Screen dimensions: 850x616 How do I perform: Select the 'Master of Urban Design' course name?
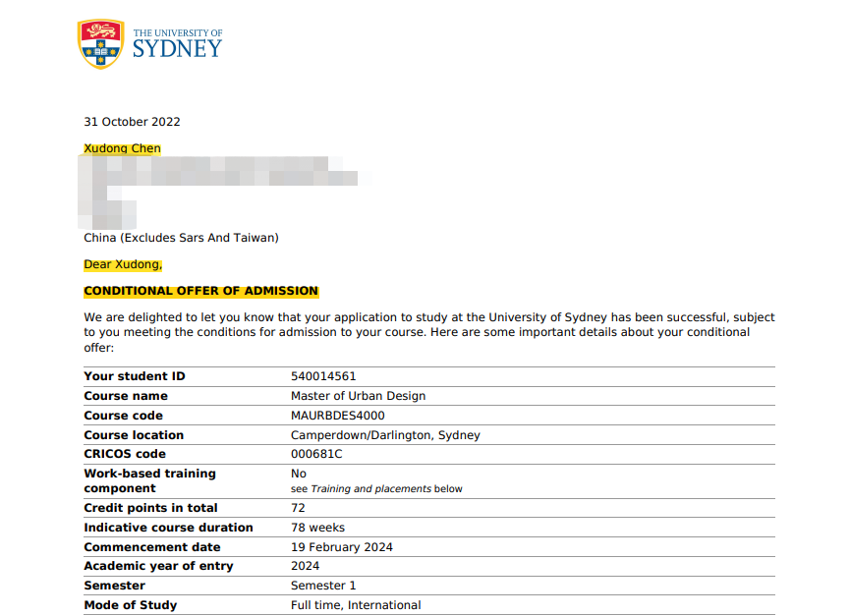(358, 396)
